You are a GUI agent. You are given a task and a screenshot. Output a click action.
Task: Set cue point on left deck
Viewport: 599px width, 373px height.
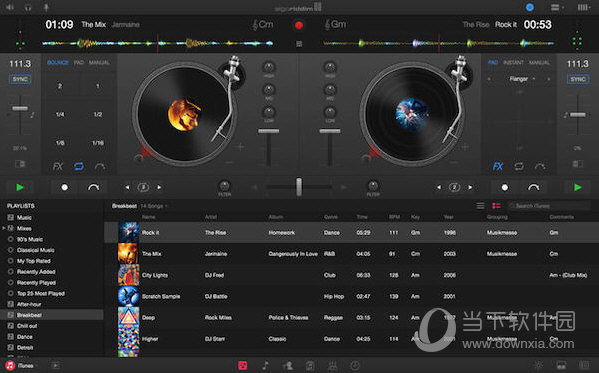pyautogui.click(x=65, y=187)
